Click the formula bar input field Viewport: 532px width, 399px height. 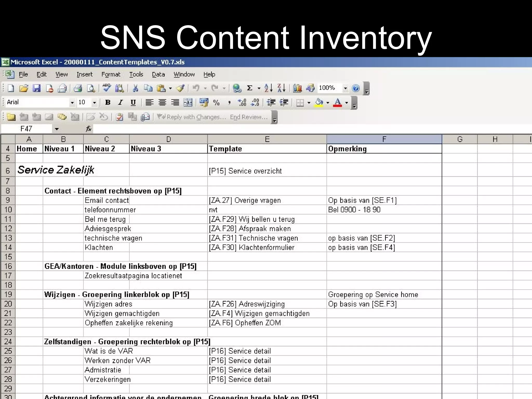click(x=312, y=129)
